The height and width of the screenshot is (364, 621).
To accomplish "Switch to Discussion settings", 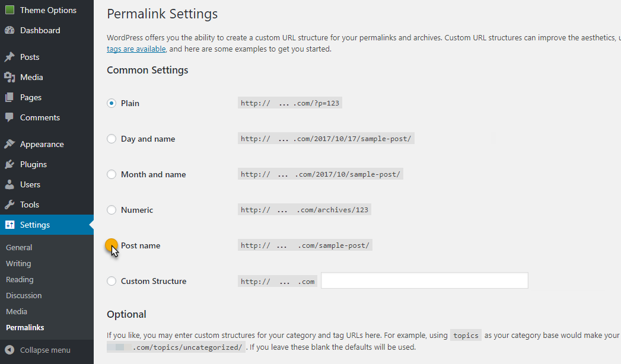I will (24, 295).
